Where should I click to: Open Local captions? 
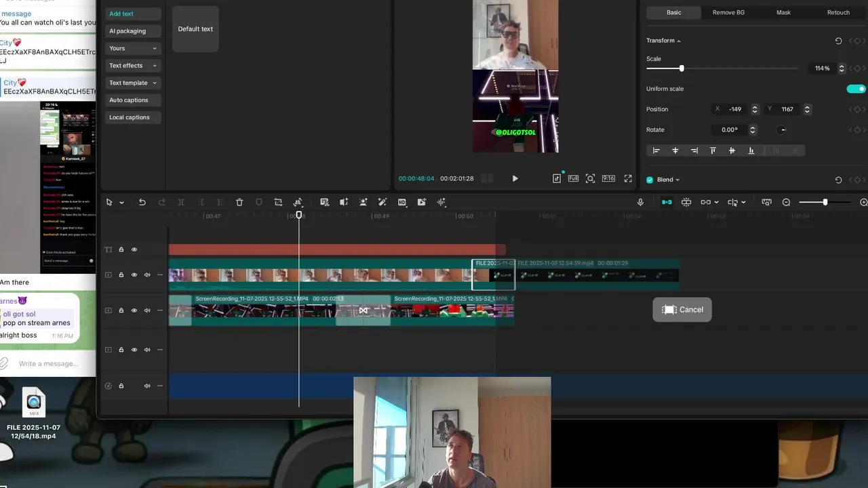(133, 117)
